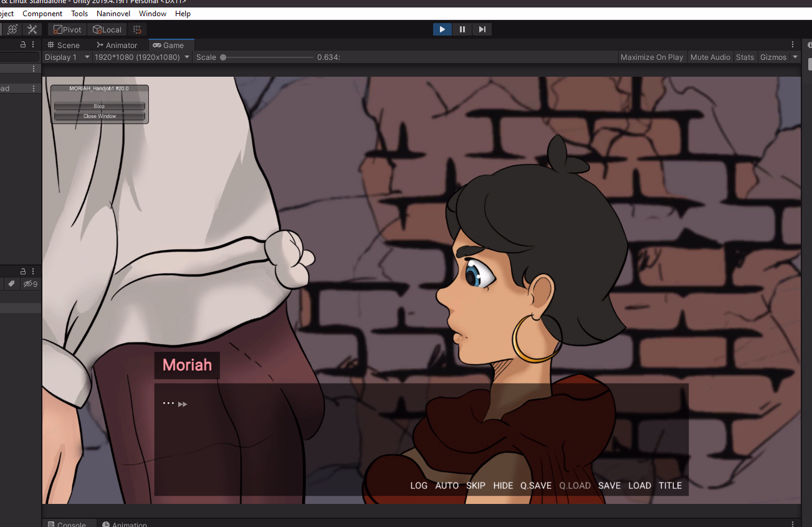Open the Game view panel options menu
This screenshot has height=527, width=812.
[x=793, y=45]
